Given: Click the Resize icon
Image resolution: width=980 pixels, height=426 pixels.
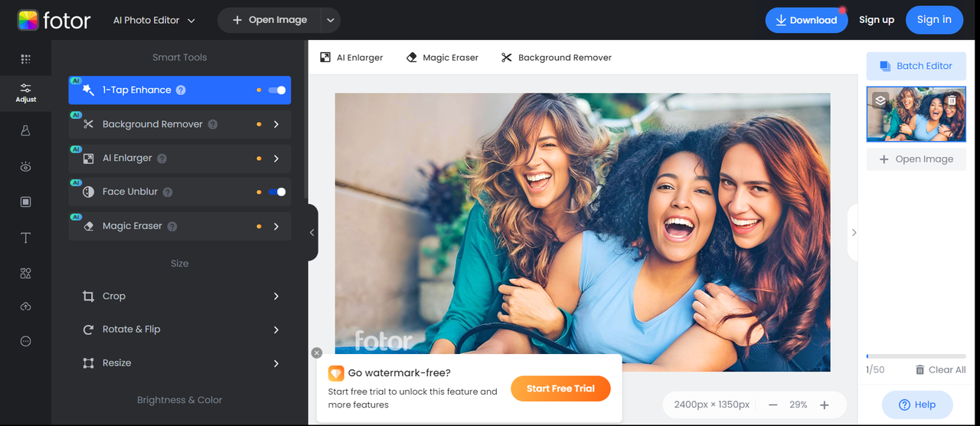Looking at the screenshot, I should tap(88, 363).
